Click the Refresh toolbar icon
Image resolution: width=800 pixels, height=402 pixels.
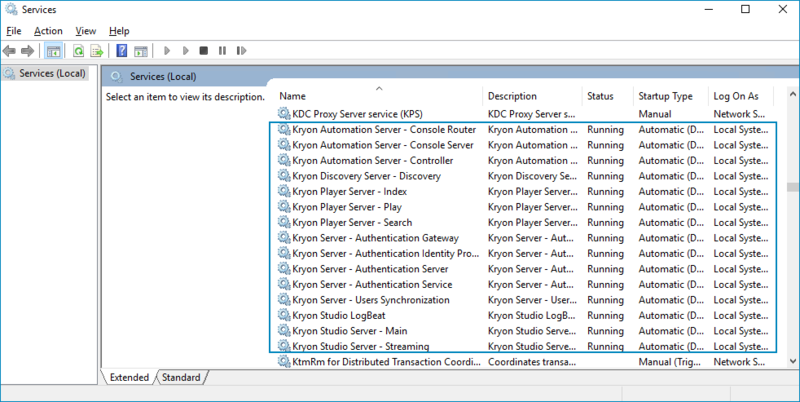(x=79, y=51)
